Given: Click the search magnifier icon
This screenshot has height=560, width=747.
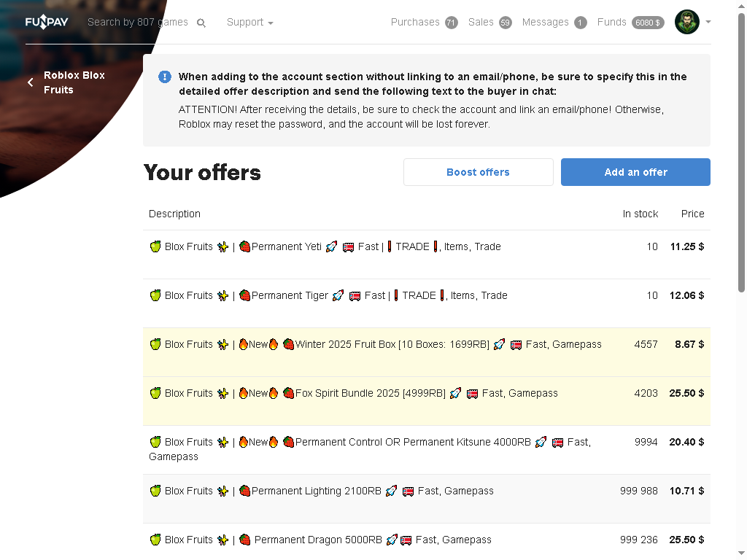Looking at the screenshot, I should click(x=201, y=23).
